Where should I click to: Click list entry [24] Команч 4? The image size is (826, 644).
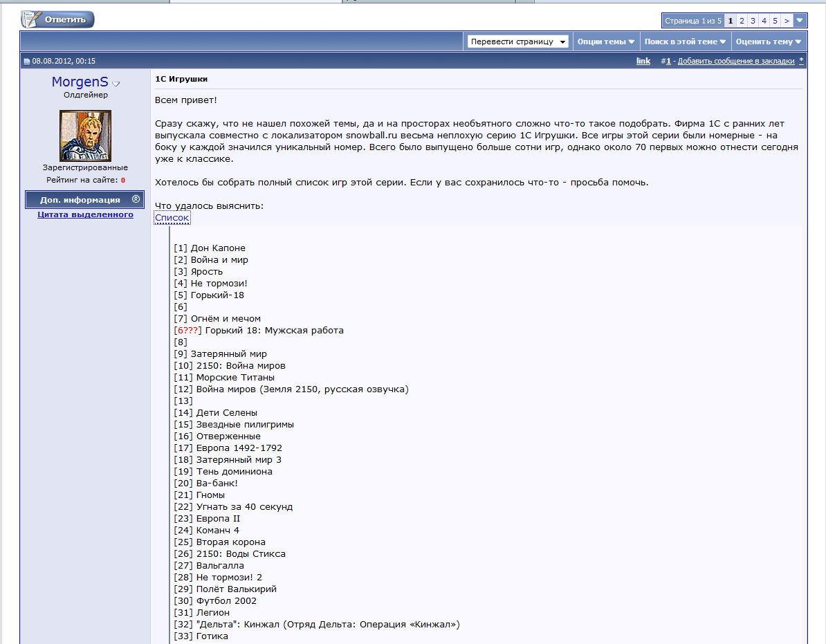coord(206,531)
